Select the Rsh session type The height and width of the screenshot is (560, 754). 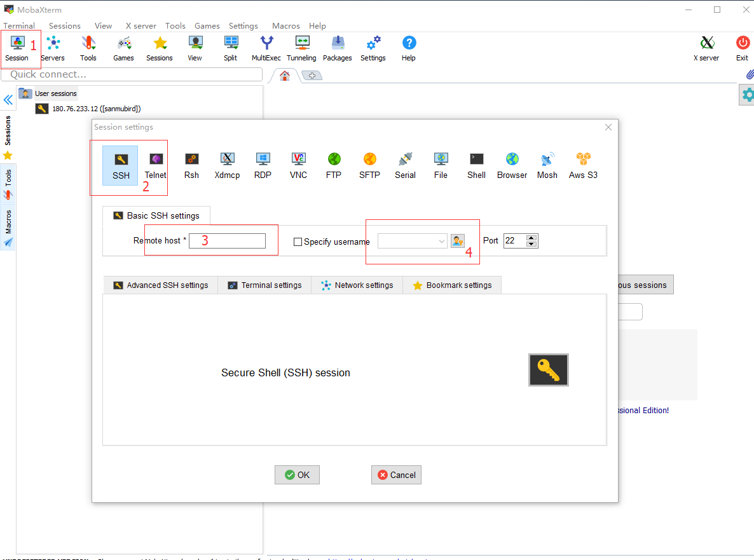tap(191, 166)
